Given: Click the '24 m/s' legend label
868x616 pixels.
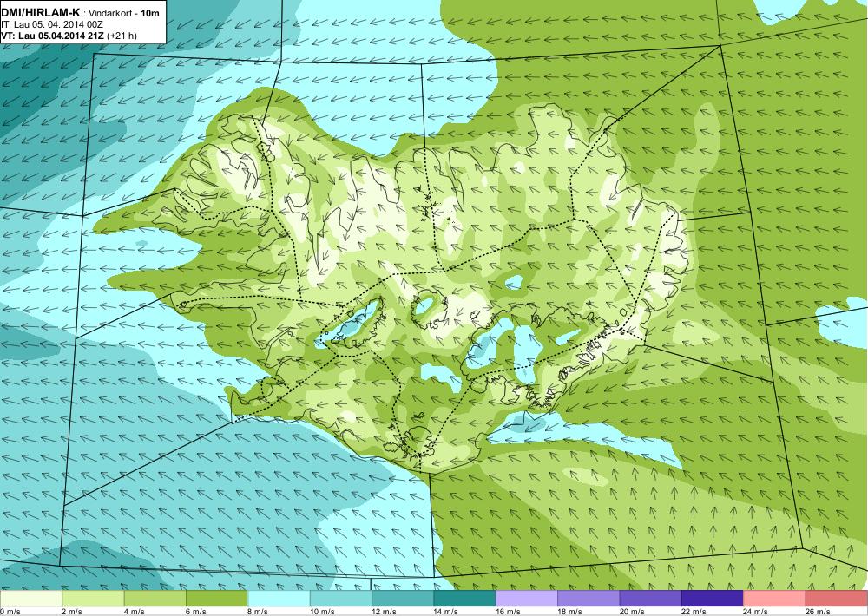Looking at the screenshot, I should tap(756, 612).
